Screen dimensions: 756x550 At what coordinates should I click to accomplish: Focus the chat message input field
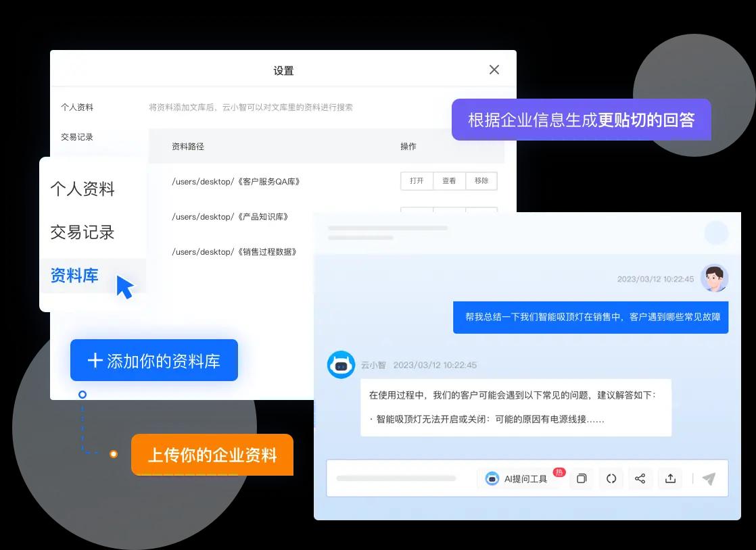pyautogui.click(x=396, y=478)
